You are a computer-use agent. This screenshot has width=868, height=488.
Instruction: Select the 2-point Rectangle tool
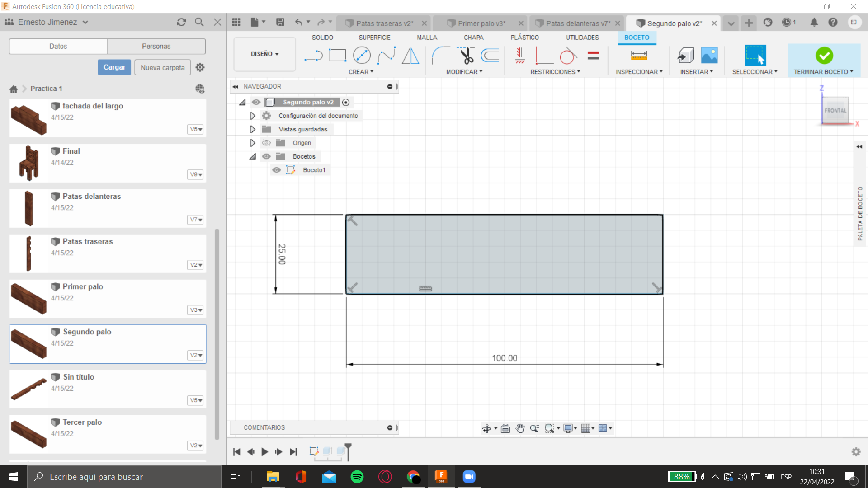(x=337, y=56)
